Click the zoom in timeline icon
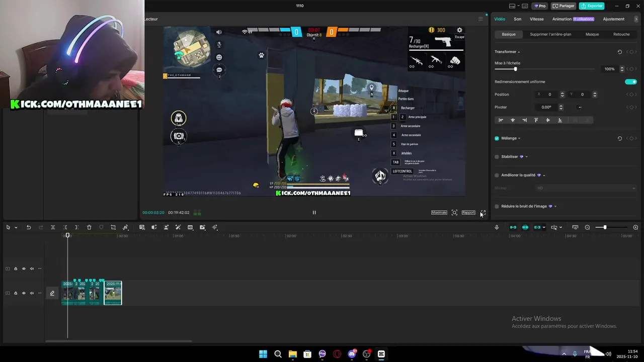 pos(635,227)
